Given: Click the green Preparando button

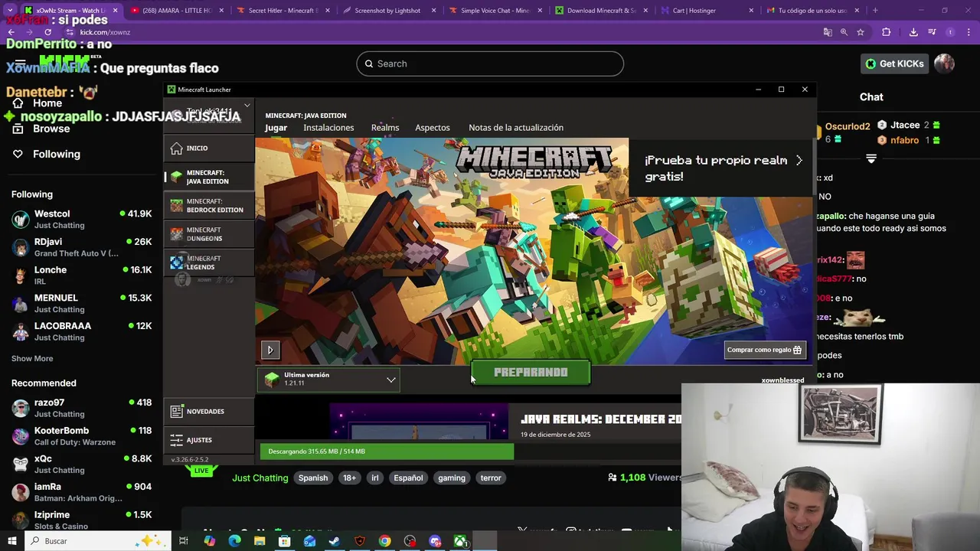Looking at the screenshot, I should (531, 373).
